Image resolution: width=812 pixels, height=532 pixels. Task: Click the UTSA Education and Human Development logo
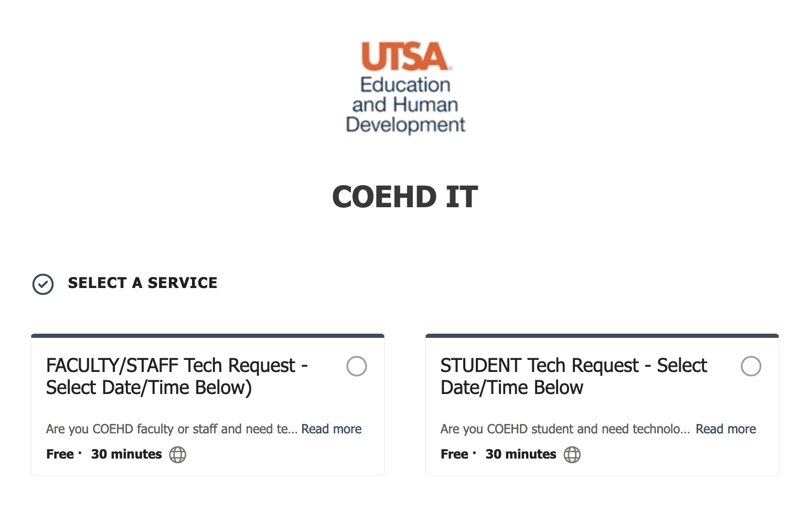405,88
